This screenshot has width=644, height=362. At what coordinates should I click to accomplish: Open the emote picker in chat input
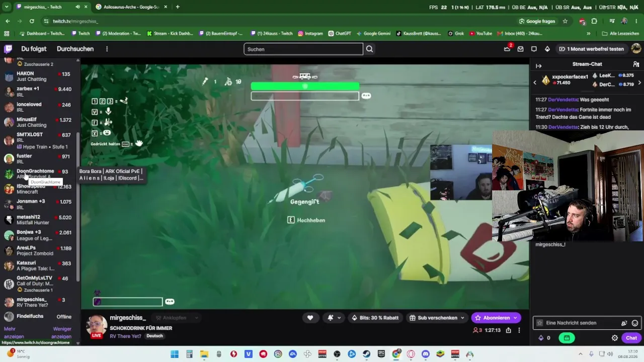635,323
